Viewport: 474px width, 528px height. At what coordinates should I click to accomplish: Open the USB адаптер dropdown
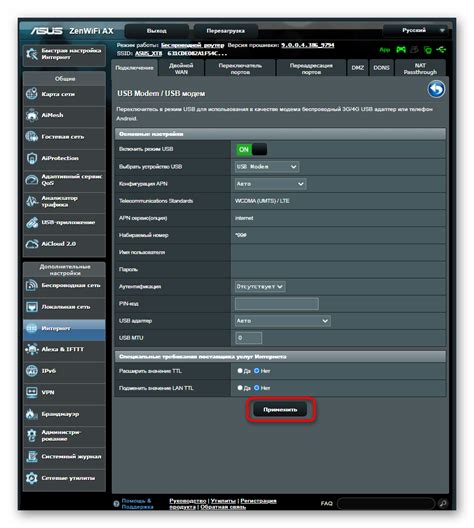click(282, 321)
